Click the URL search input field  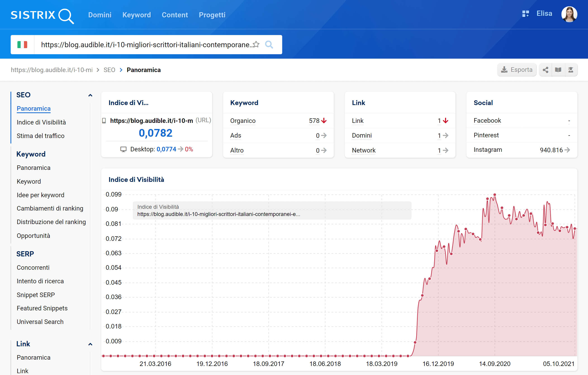[147, 45]
